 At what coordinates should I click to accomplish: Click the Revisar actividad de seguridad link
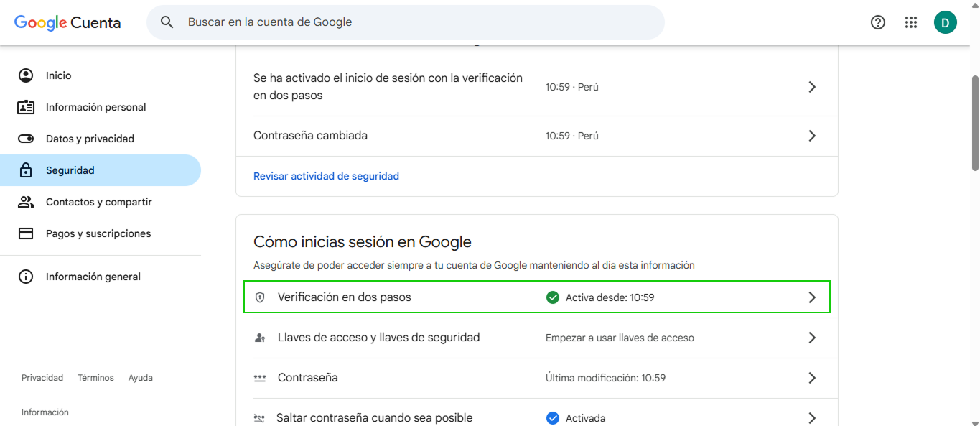[x=326, y=175]
